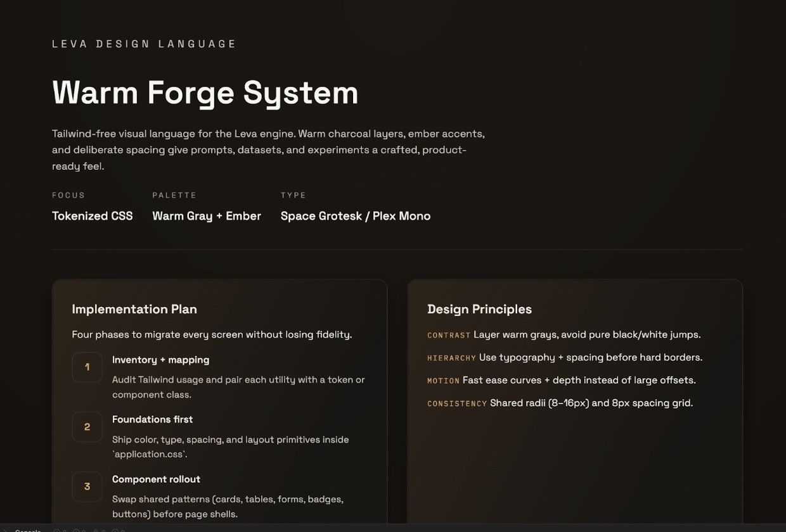Click the step 3 number badge
This screenshot has width=786, height=532.
point(87,486)
